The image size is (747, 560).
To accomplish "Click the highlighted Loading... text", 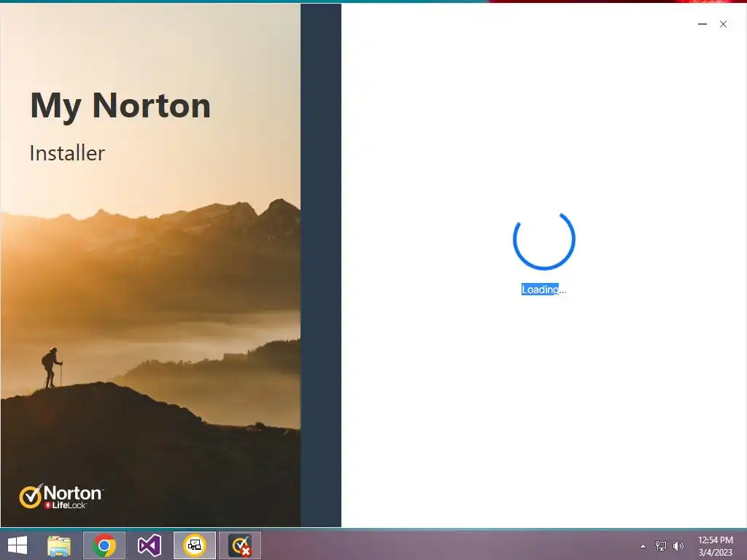I will coord(543,289).
